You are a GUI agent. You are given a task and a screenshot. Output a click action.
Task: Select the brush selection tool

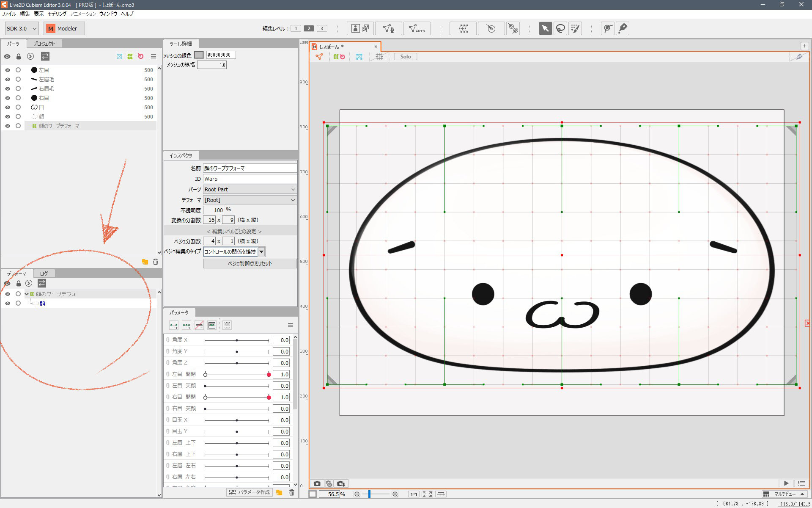[x=575, y=28]
